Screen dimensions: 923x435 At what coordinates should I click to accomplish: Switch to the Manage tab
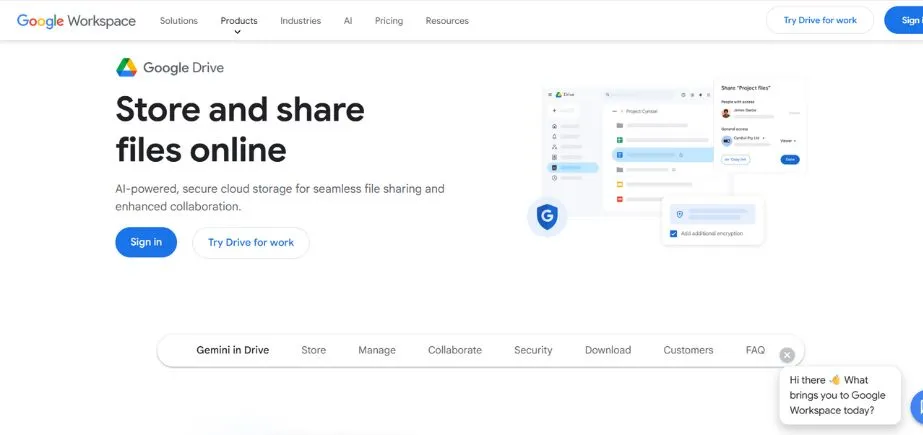[377, 350]
